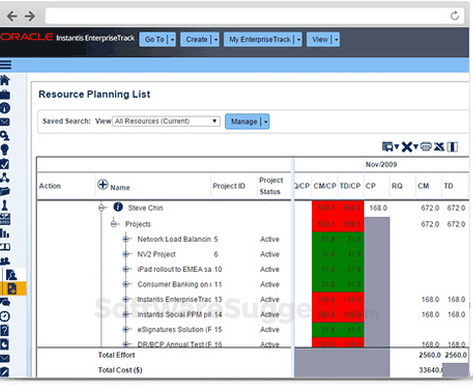Click the info icon beside Steve Chin
Viewport: 473px width, 389px height.
(118, 207)
